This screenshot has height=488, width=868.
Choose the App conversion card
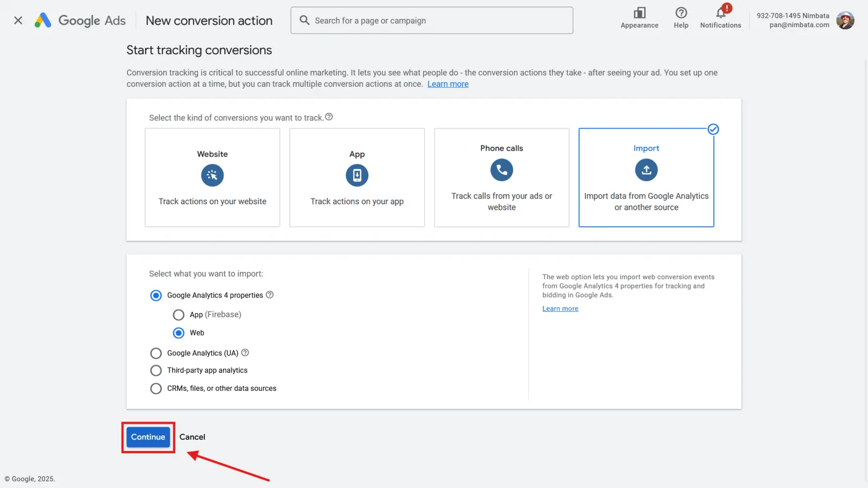coord(357,177)
